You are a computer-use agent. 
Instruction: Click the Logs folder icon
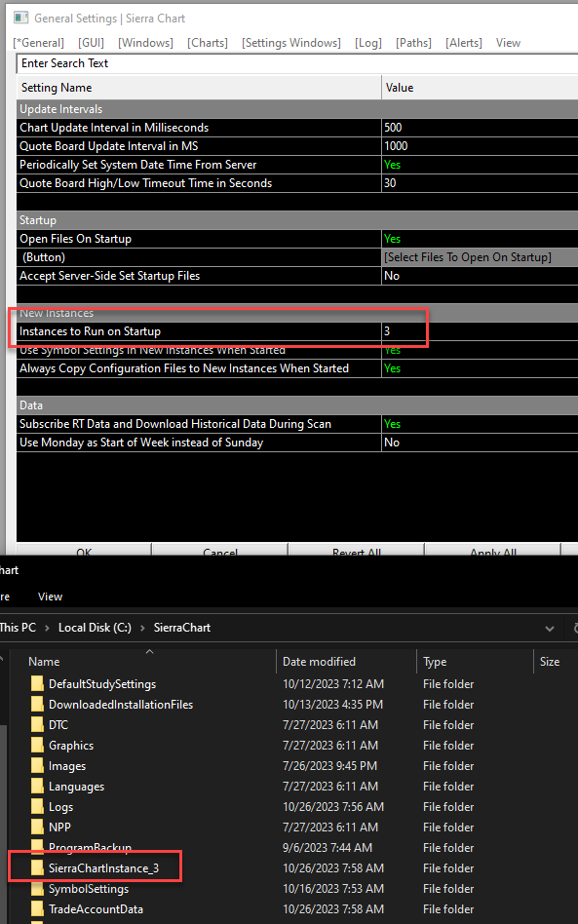[x=37, y=807]
